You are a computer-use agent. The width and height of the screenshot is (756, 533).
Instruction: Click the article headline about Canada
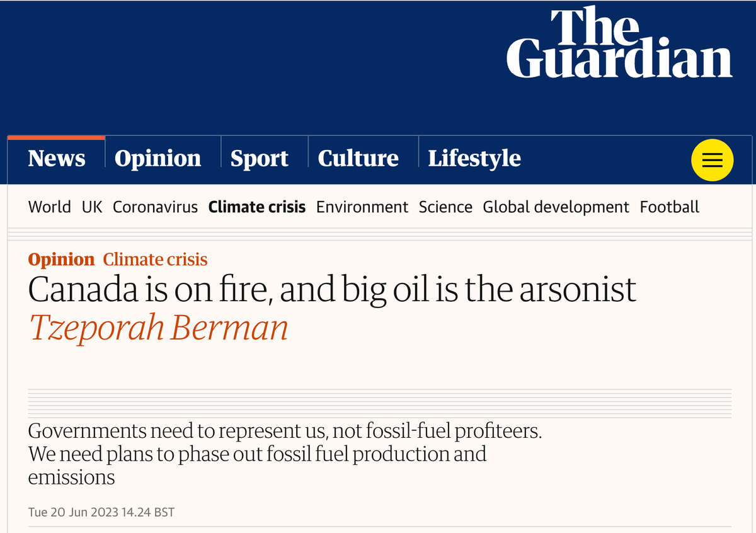coord(332,290)
